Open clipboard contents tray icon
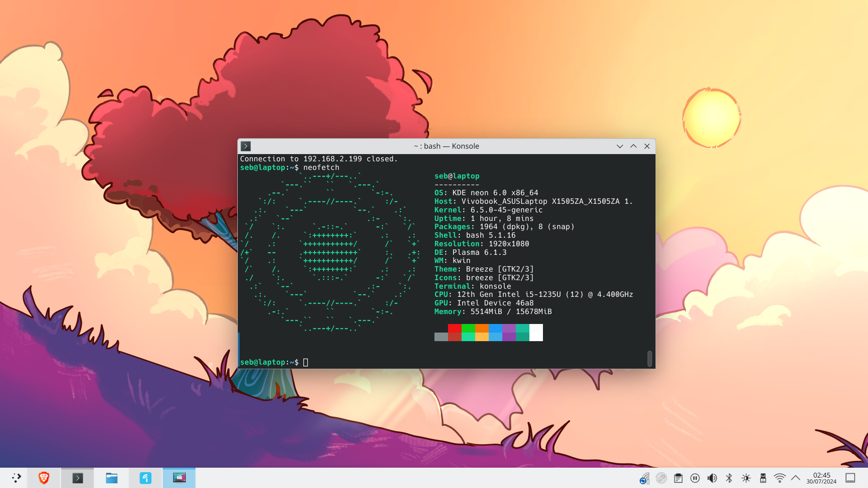Viewport: 868px width, 488px height. click(678, 478)
